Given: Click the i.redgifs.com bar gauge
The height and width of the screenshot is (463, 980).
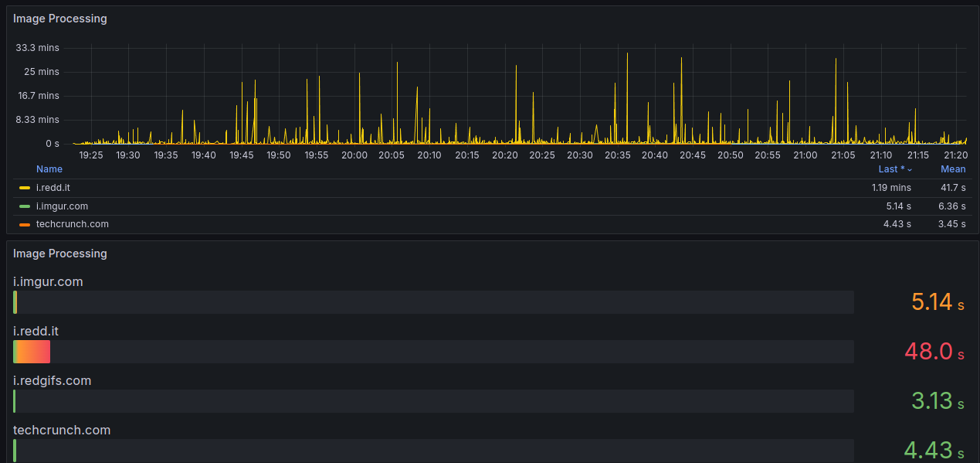Looking at the screenshot, I should coord(433,401).
